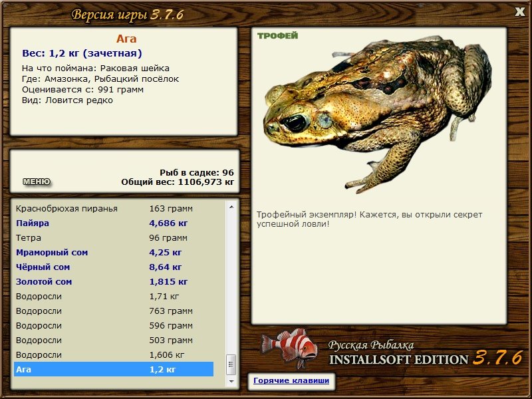The width and height of the screenshot is (532, 399).
Task: Select Водоросли weighing 503 грамм
Action: [x=114, y=340]
